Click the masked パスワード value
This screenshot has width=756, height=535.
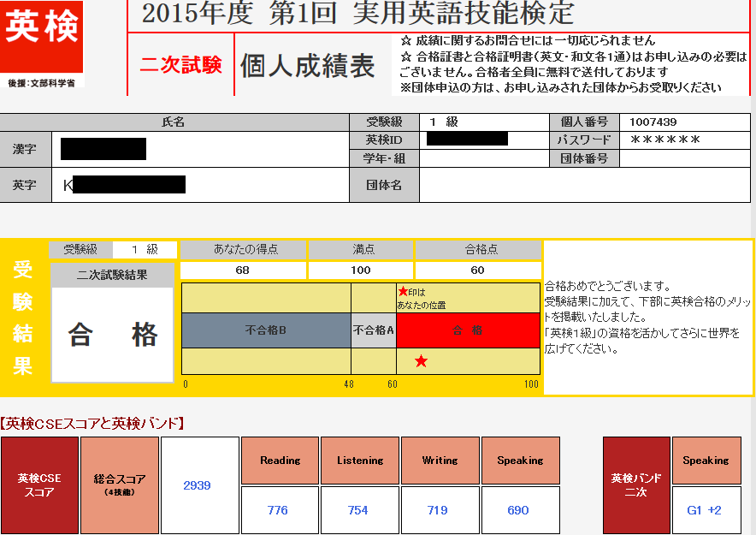(664, 140)
